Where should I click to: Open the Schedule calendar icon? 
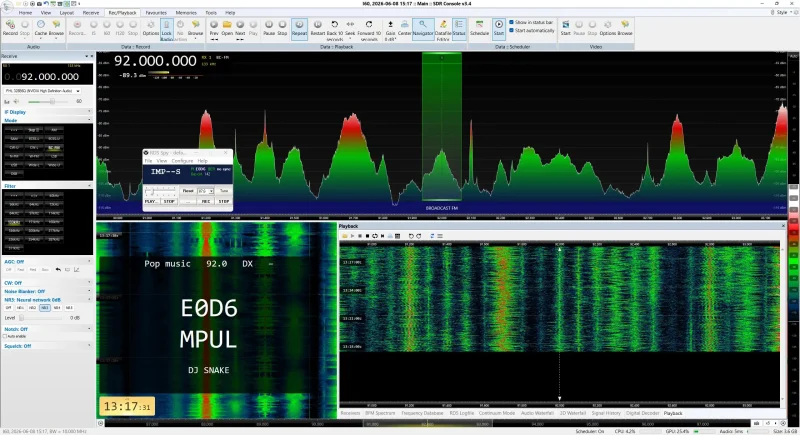point(479,28)
